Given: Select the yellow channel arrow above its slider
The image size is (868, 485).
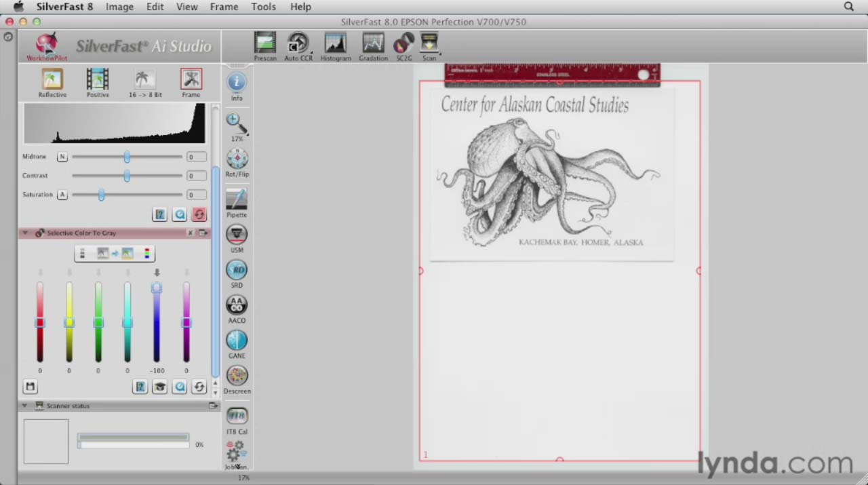Looking at the screenshot, I should point(69,273).
